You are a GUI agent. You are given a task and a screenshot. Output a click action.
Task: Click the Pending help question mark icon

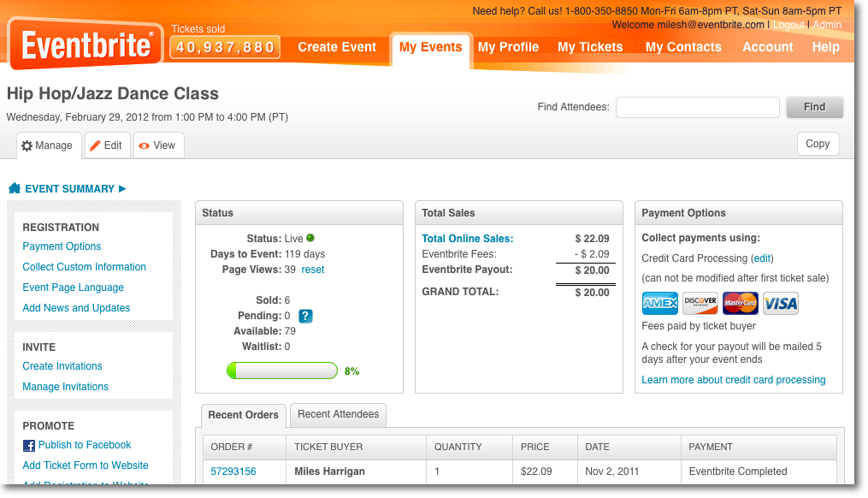[x=305, y=316]
